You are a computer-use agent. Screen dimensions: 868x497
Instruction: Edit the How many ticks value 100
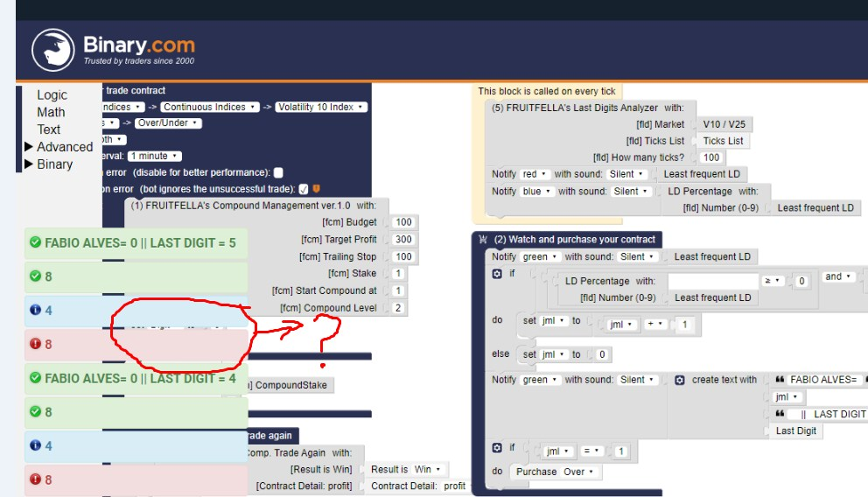coord(711,157)
